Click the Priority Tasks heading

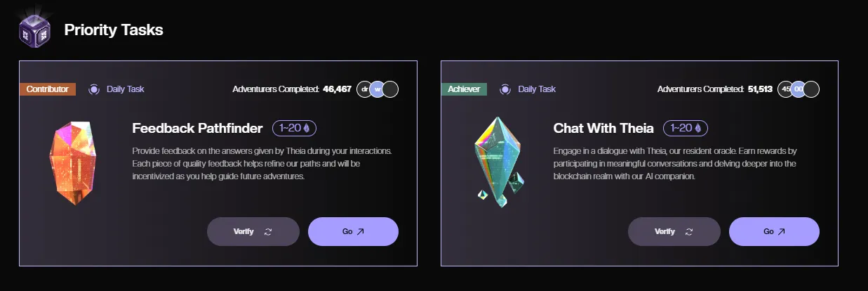click(114, 30)
